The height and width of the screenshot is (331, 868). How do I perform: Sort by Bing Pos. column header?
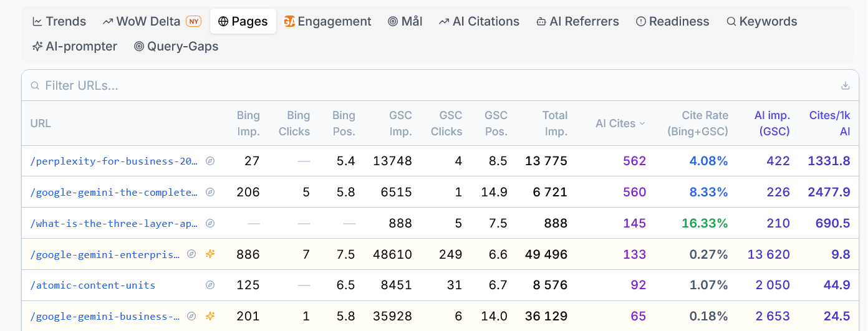tap(344, 123)
